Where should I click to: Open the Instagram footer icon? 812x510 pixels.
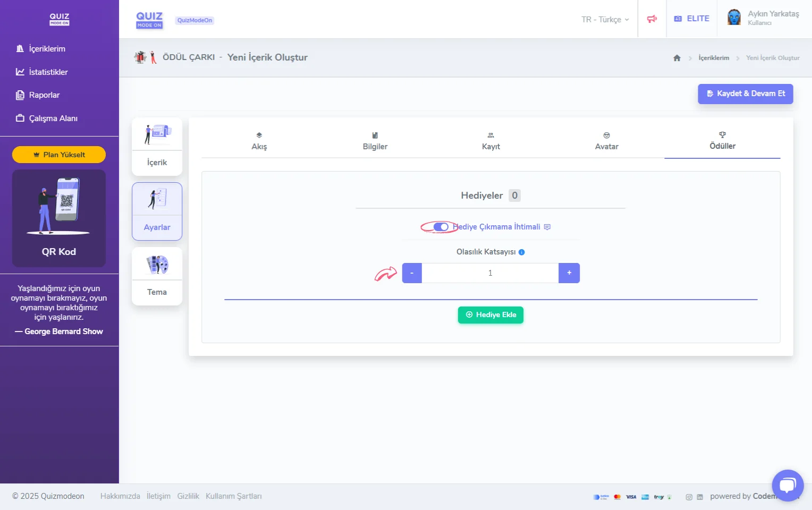click(689, 497)
